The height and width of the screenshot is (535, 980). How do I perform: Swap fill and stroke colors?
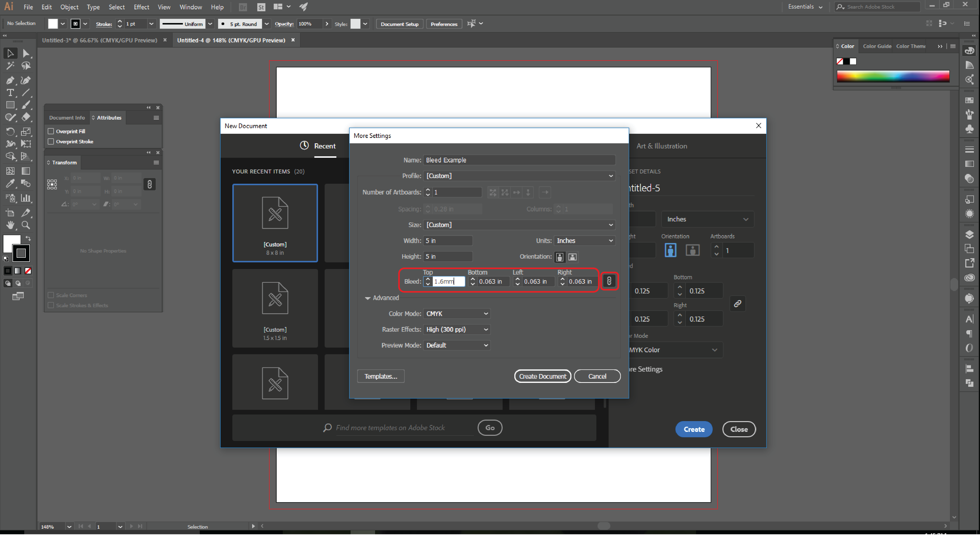click(28, 238)
